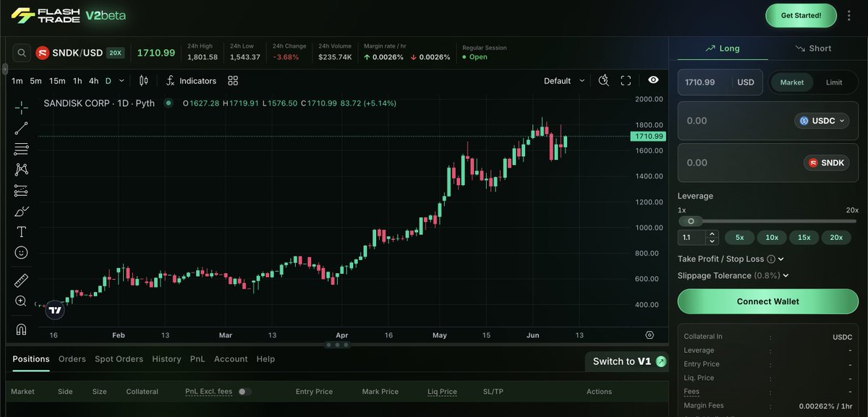This screenshot has width=868, height=417.
Task: Set leverage to 20x preset
Action: tap(836, 237)
